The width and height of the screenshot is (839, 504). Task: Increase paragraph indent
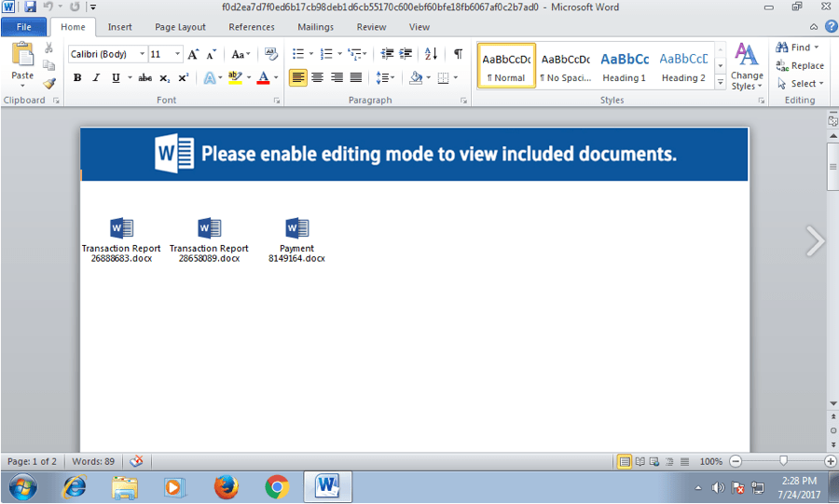pos(406,53)
